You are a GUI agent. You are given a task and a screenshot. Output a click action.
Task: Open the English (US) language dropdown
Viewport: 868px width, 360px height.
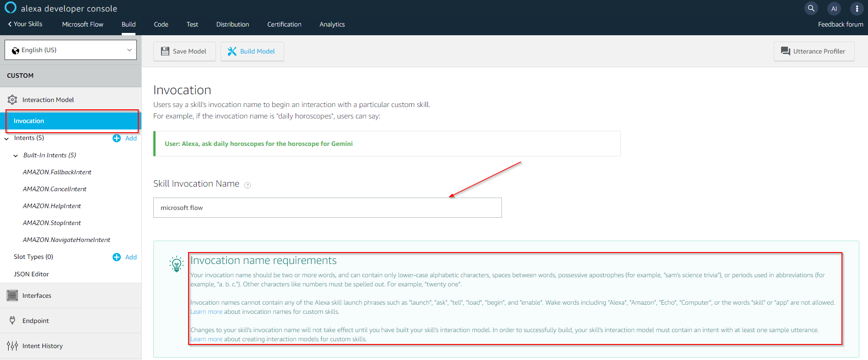(x=71, y=50)
